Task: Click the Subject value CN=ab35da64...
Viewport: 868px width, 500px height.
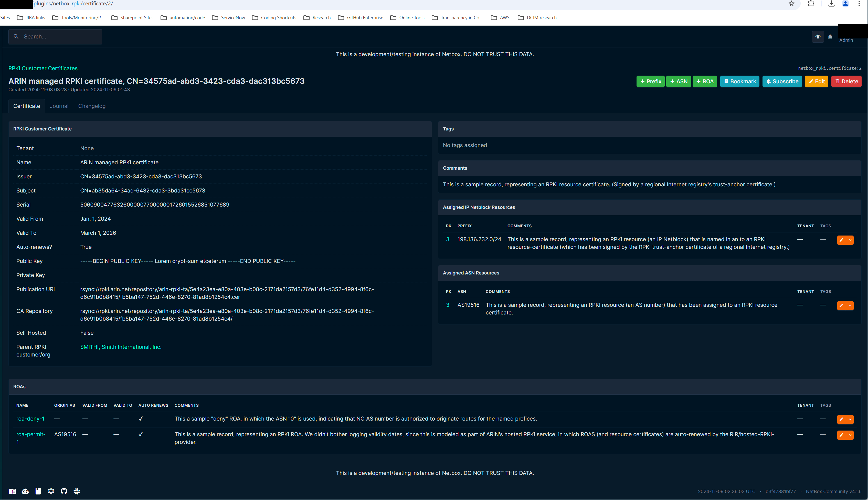Action: tap(143, 191)
